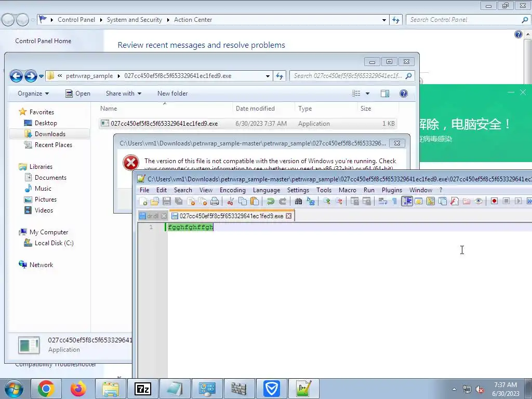Toggle synchronize horizontal scrolling in Notepad++
The image size is (532, 399).
pyautogui.click(x=367, y=201)
